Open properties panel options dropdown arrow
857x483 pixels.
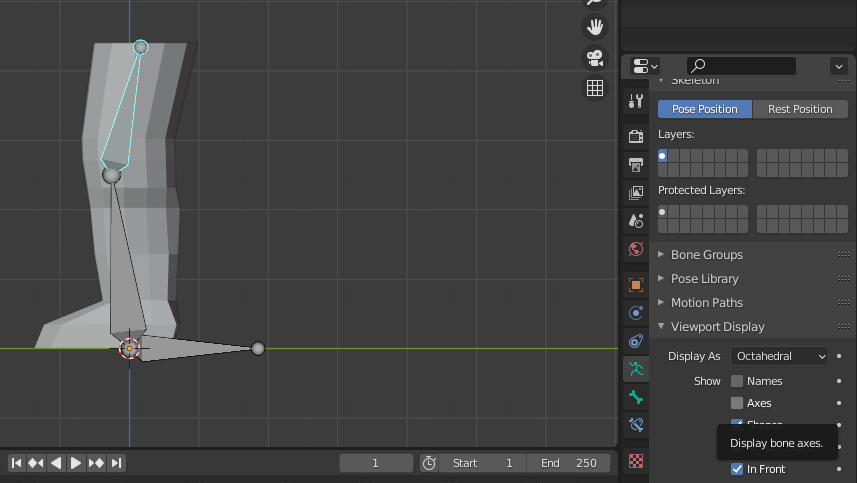pyautogui.click(x=839, y=66)
